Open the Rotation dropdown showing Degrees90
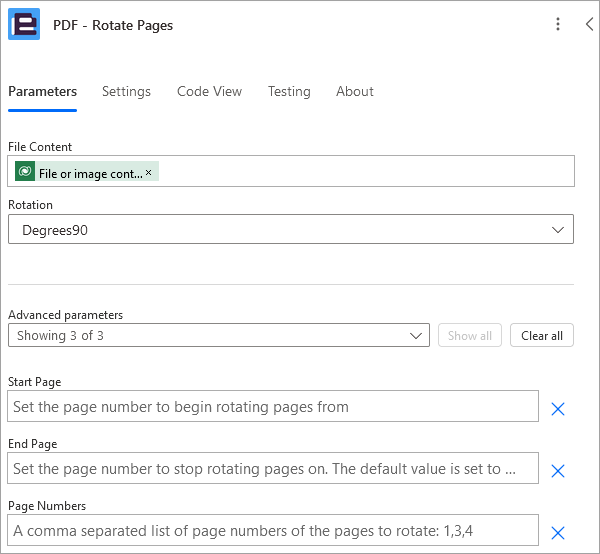Screen dimensions: 600x554 [x=291, y=229]
